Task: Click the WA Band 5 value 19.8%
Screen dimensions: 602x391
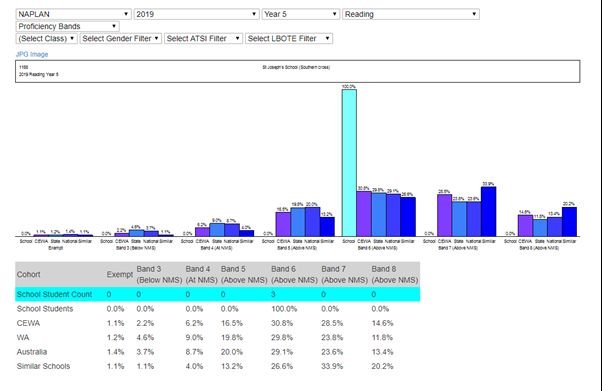Action: (232, 338)
